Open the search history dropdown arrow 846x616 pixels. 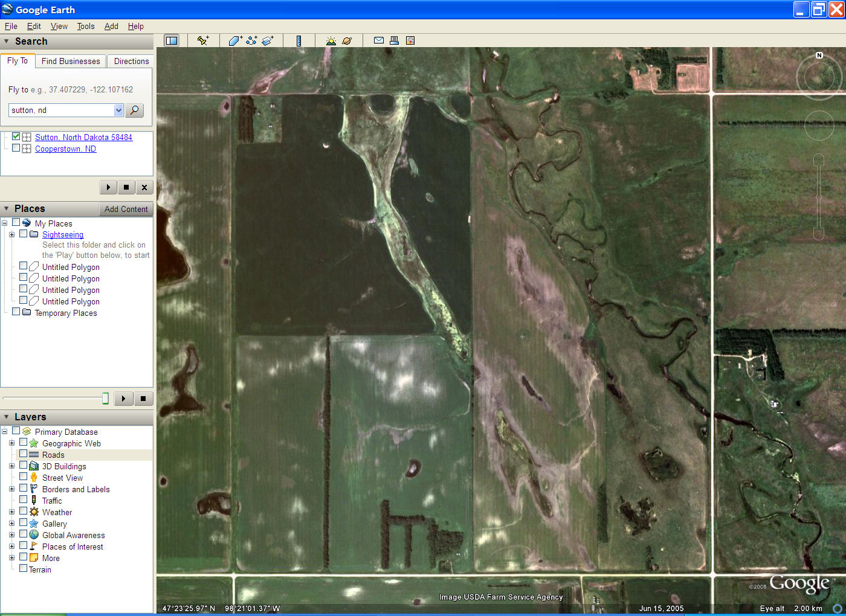(x=118, y=110)
